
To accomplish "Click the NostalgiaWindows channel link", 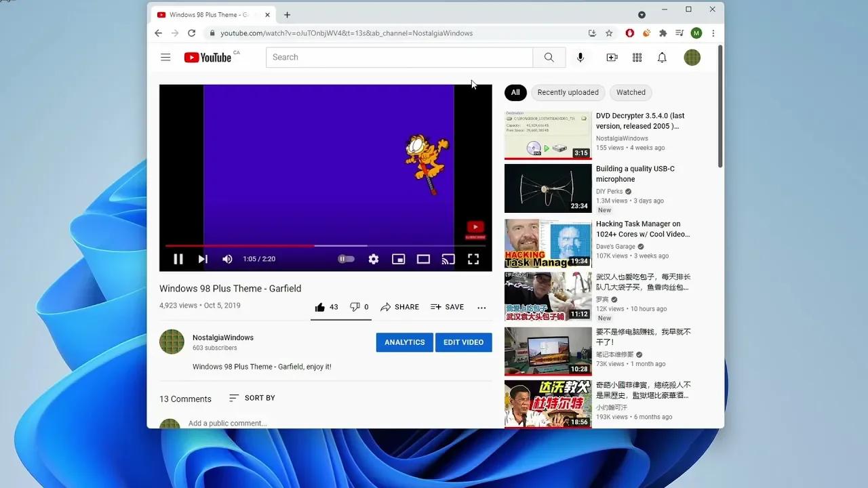I will pyautogui.click(x=222, y=337).
